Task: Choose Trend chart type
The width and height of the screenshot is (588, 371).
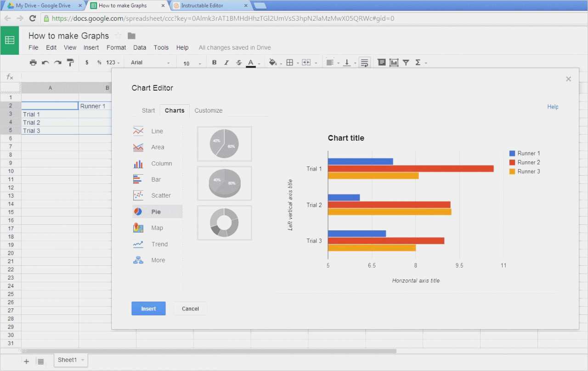Action: (157, 244)
